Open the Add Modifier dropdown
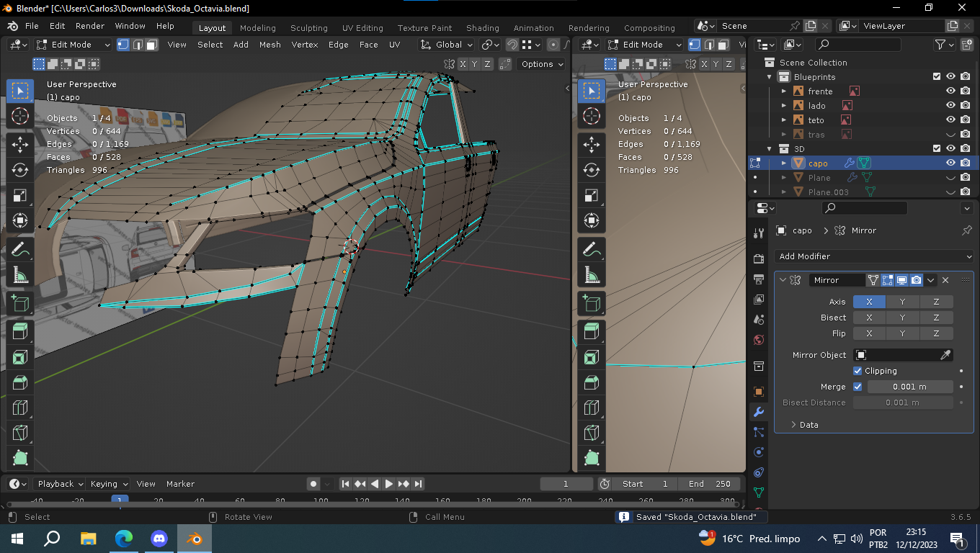Image resolution: width=980 pixels, height=553 pixels. point(875,256)
